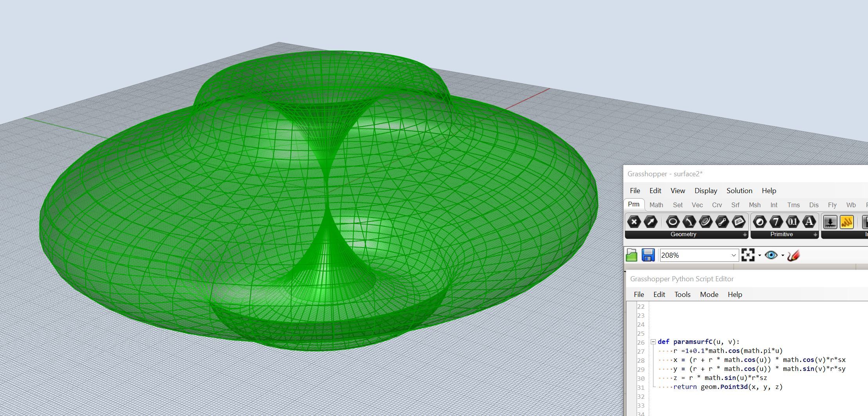The image size is (868, 416).
Task: Switch to the Math tab
Action: [656, 205]
